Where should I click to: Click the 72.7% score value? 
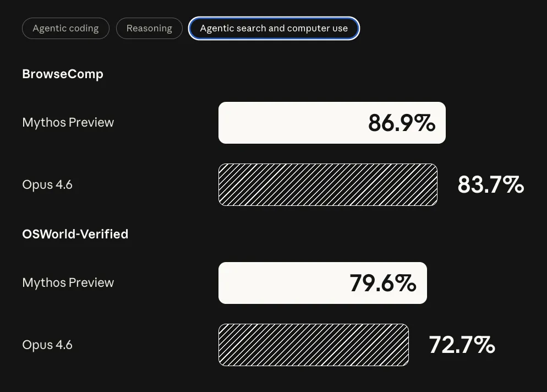(462, 345)
